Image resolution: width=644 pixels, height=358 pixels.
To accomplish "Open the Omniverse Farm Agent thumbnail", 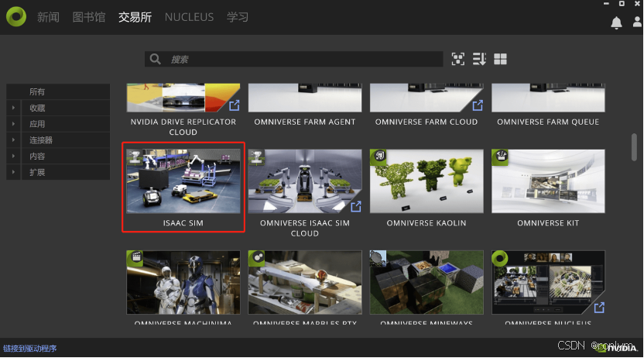I will point(305,98).
